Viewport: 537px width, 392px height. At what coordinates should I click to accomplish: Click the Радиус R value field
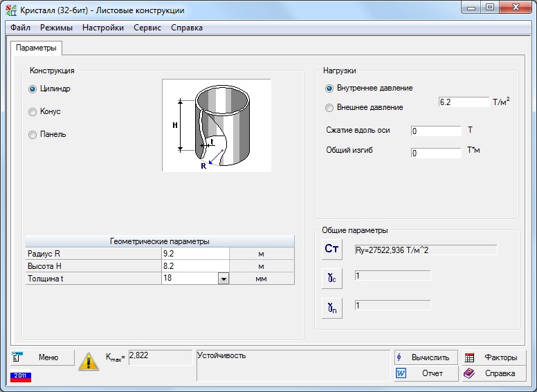click(194, 254)
